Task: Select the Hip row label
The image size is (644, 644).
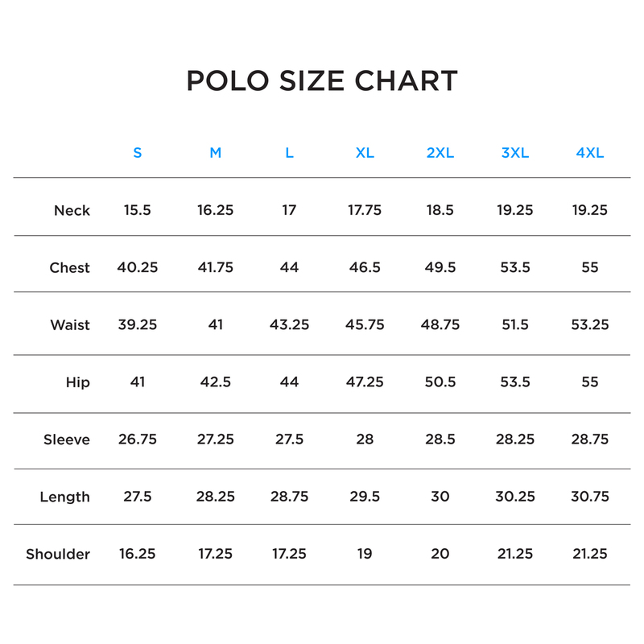Action: coord(78,382)
